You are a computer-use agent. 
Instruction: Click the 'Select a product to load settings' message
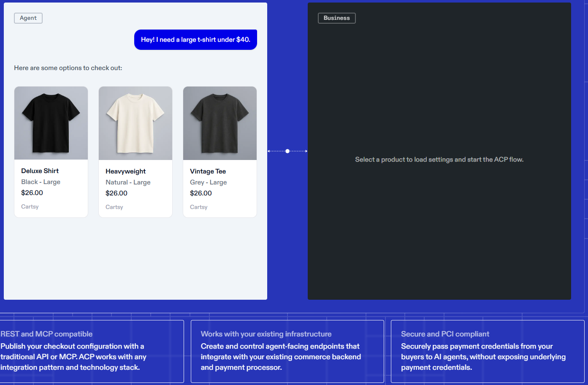pyautogui.click(x=439, y=160)
